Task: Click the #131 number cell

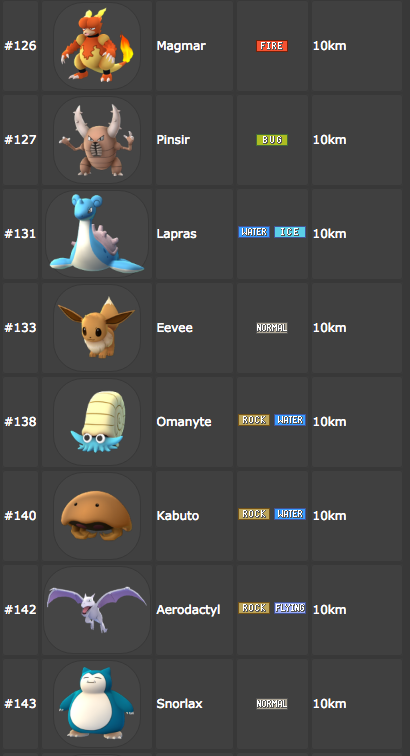Action: point(20,234)
